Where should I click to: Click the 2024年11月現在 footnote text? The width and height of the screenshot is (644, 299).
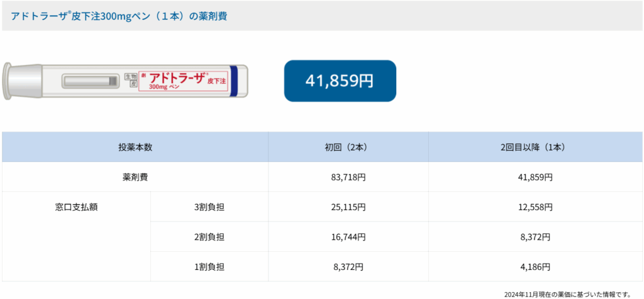pyautogui.click(x=567, y=294)
